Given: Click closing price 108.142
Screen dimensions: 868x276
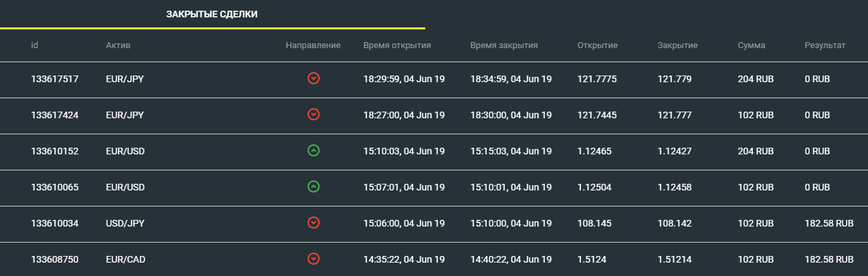Looking at the screenshot, I should point(674,223).
